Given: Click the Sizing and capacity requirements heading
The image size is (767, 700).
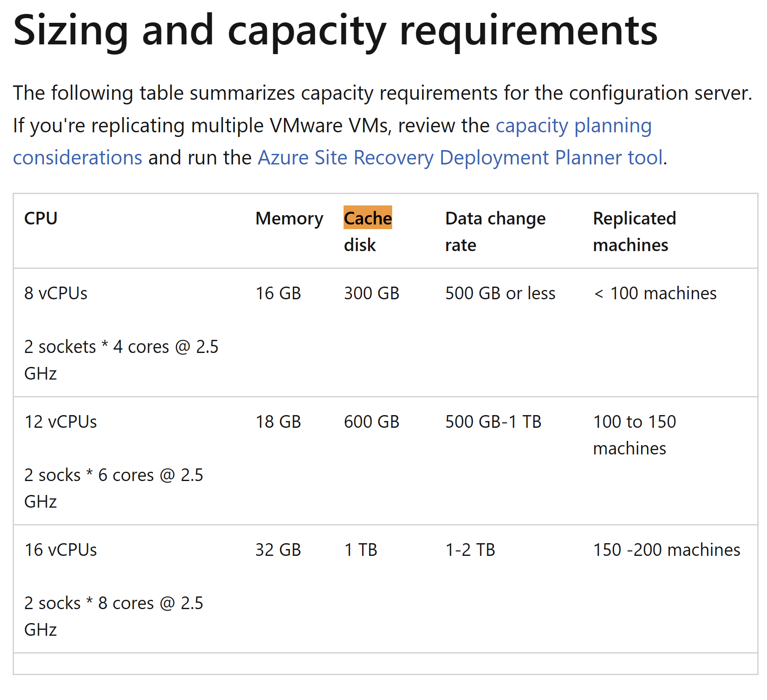Looking at the screenshot, I should pos(335,30).
